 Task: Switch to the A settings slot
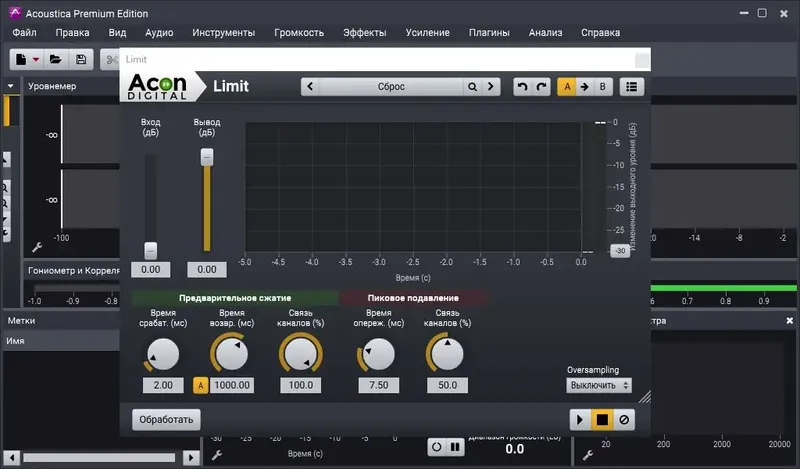click(567, 87)
